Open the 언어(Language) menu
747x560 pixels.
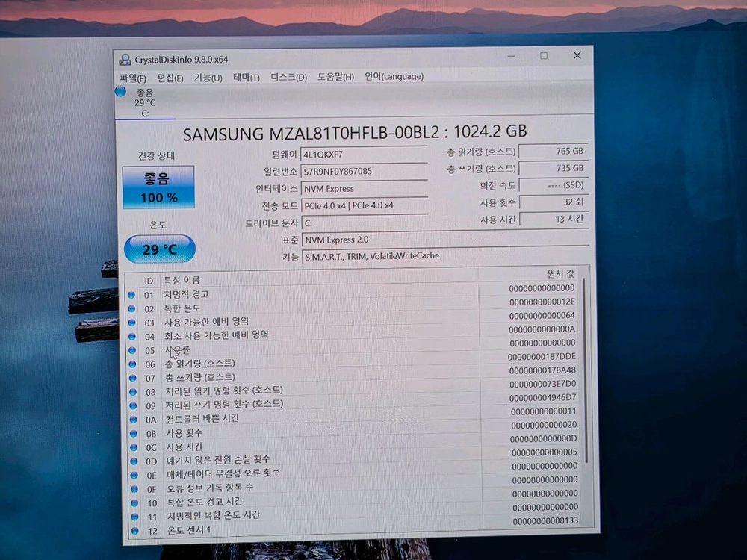[394, 76]
